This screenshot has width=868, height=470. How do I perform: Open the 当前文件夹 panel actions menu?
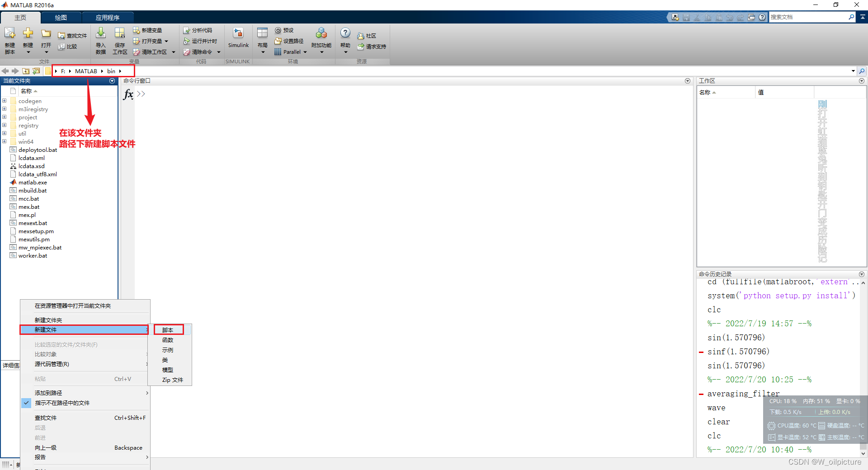(x=112, y=81)
